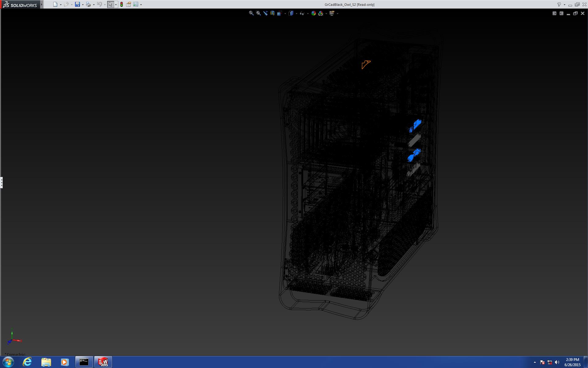588x368 pixels.
Task: Activate the Section View tool
Action: [272, 13]
